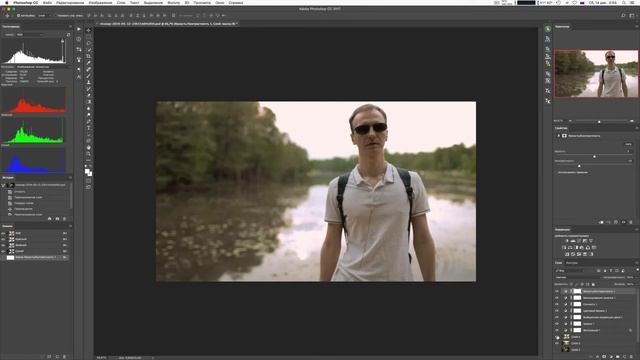This screenshot has width=640, height=360.
Task: Adjust the Navigator zoom slider
Action: (599, 121)
